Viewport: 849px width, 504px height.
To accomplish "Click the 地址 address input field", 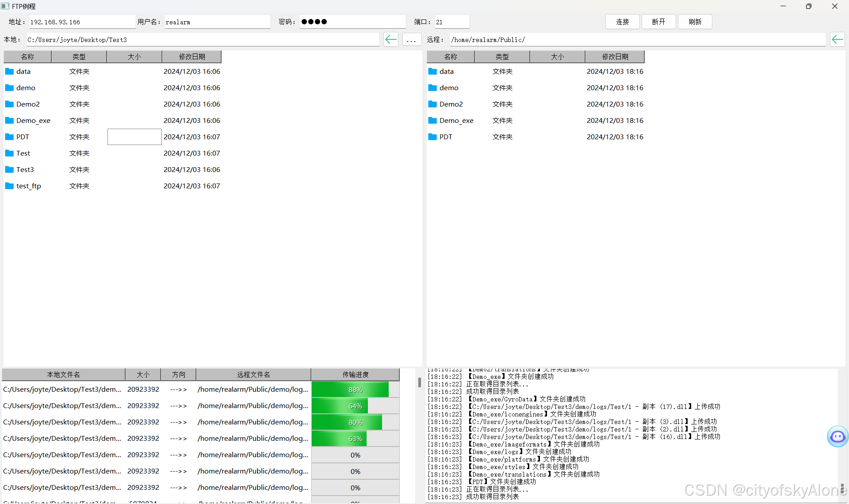I will click(x=82, y=22).
